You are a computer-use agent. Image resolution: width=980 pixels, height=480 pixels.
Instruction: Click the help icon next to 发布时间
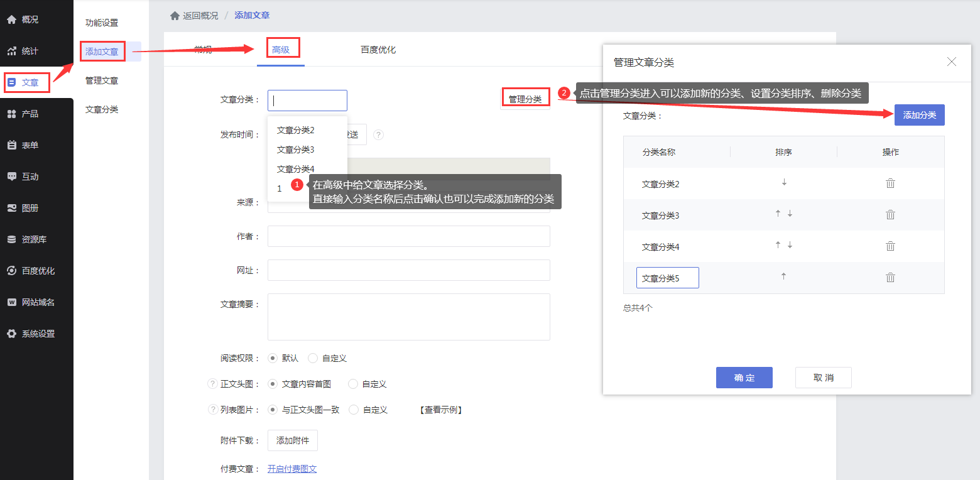(x=378, y=134)
